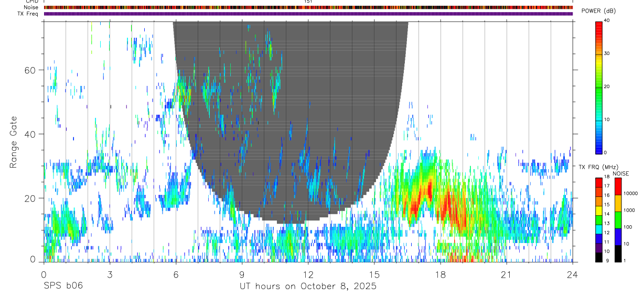Click the 'POWER (dB)' legend title
Screen dimensions: 644x297
pyautogui.click(x=599, y=11)
